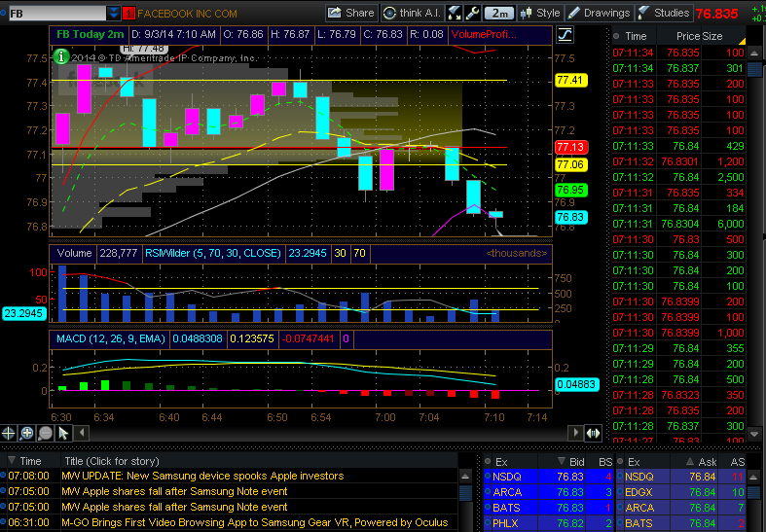Click the 0.04883 MACD axis label
Viewport: 766px width, 532px height.
pos(576,384)
